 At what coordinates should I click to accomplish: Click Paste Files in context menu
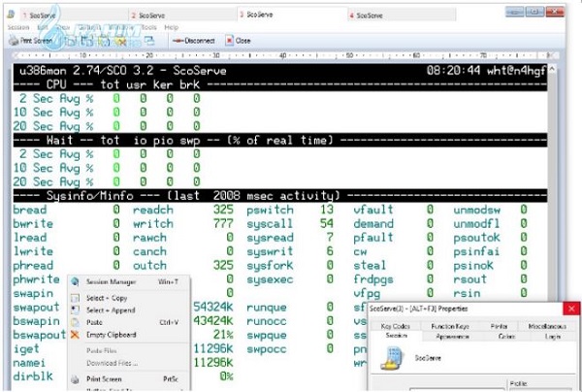click(x=129, y=350)
